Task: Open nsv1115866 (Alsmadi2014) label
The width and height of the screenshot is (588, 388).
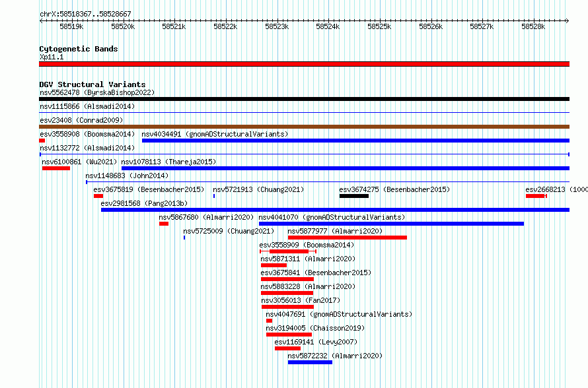Action: click(87, 106)
